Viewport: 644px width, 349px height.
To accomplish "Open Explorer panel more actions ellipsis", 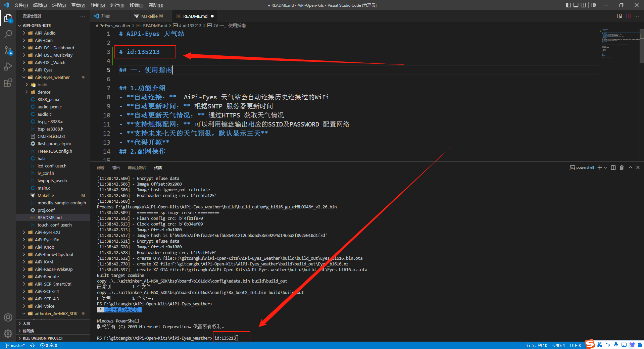I will (83, 16).
